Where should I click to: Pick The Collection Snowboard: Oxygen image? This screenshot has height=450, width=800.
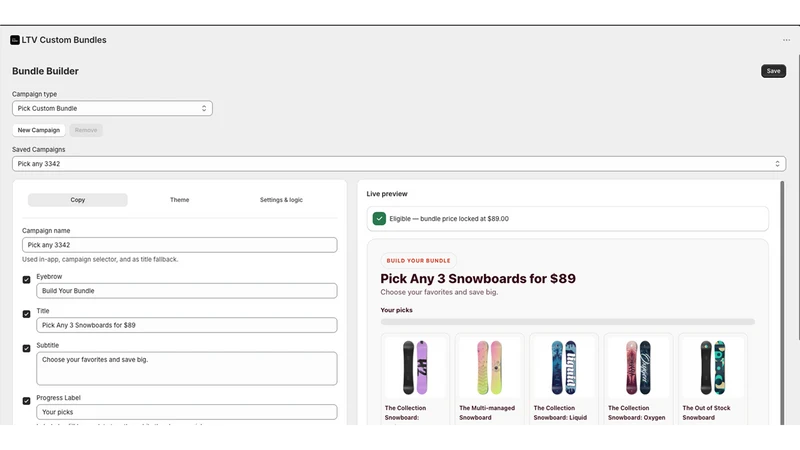(x=638, y=367)
